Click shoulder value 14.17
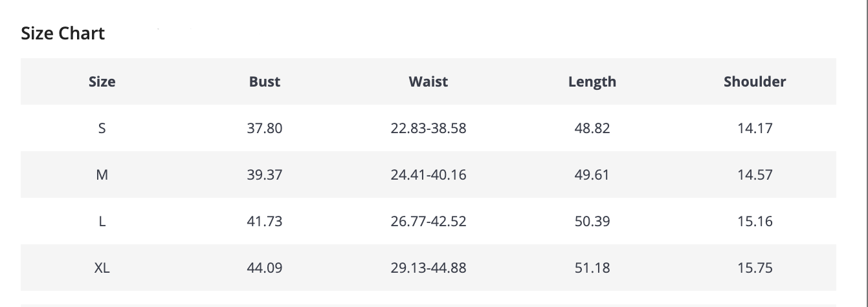868x307 pixels. pos(755,128)
